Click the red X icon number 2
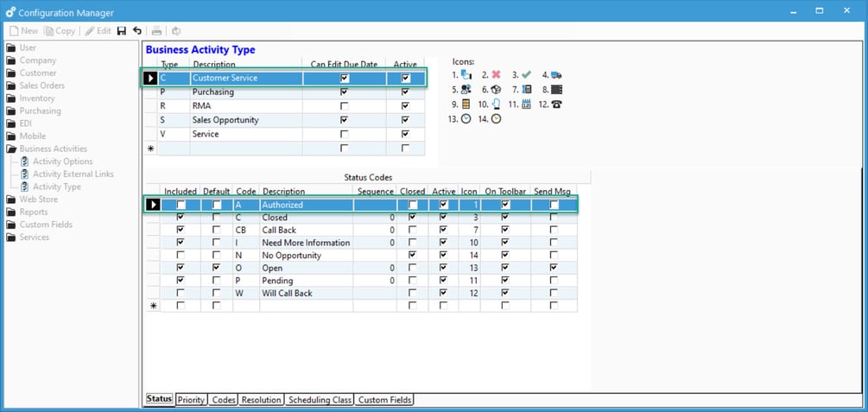 496,75
